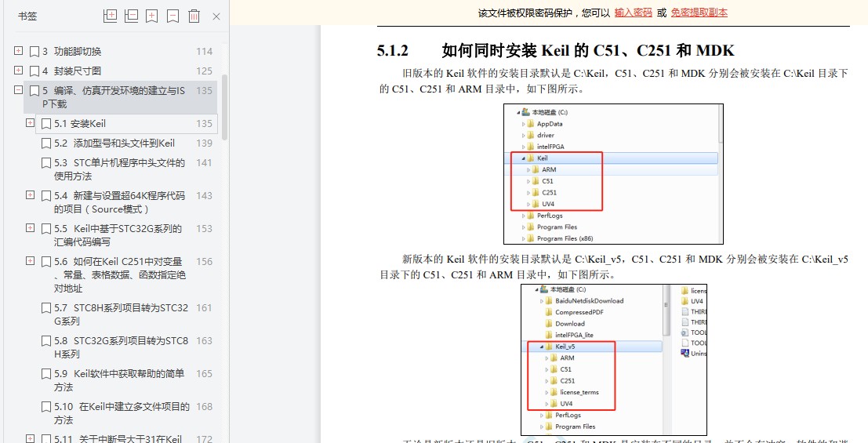Collapse all bookmarks in the panel toolbar
868x443 pixels.
(131, 16)
